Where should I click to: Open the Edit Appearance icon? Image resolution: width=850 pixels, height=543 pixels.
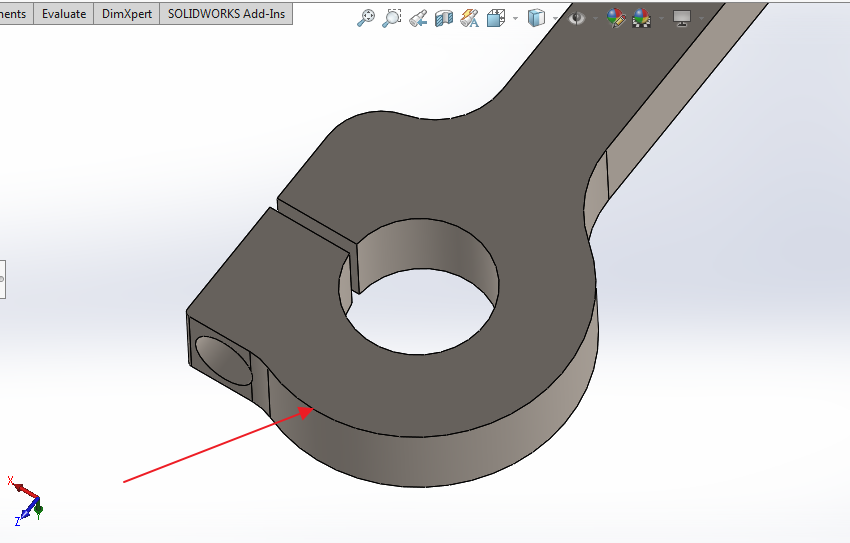pos(616,18)
